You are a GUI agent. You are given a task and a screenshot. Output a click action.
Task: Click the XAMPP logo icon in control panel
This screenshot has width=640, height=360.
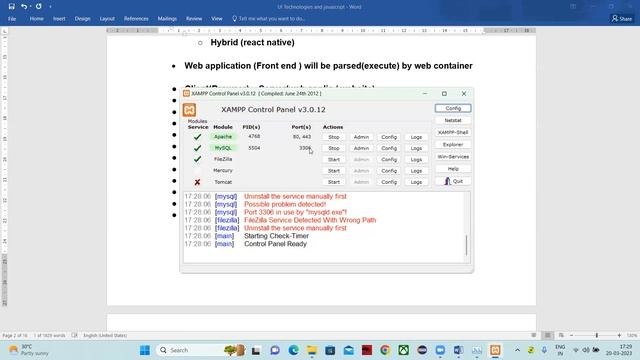(189, 110)
